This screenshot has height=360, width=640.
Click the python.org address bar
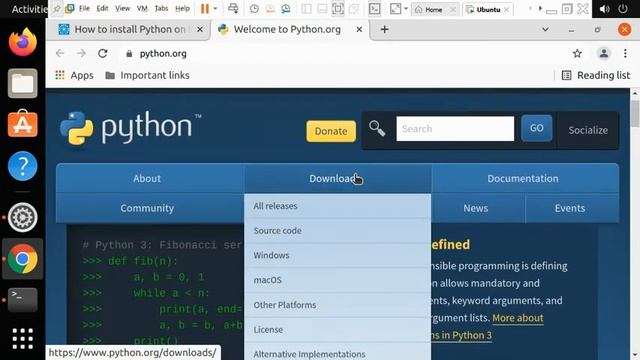[x=343, y=53]
